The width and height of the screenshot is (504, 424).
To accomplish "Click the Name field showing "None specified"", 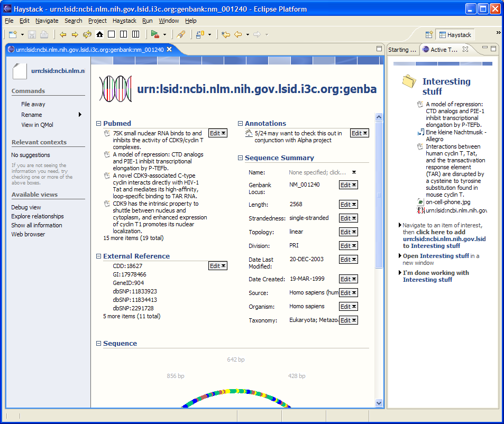I will (x=317, y=172).
